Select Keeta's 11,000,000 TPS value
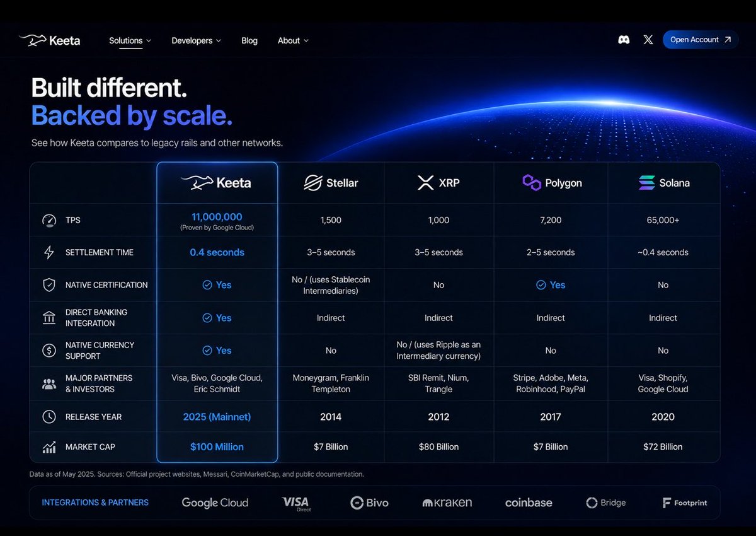The width and height of the screenshot is (756, 536). [x=217, y=217]
